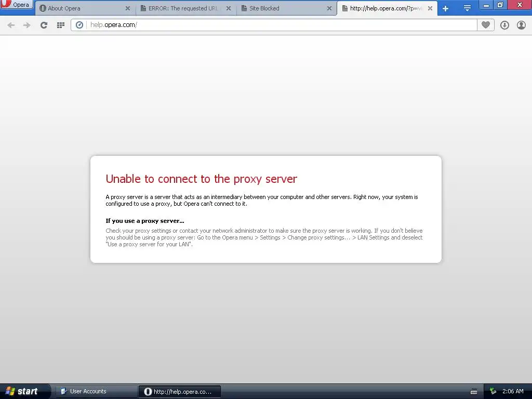Switch to the ERROR: The requested URL tab
532x399 pixels.
(x=185, y=8)
